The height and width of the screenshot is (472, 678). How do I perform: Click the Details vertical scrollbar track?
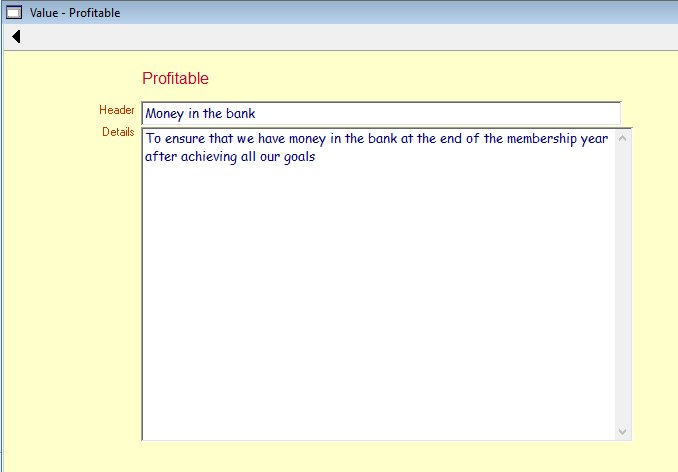(x=623, y=285)
